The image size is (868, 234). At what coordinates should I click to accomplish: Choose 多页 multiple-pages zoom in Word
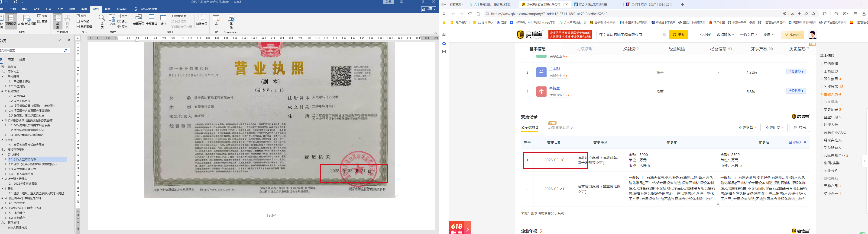tap(123, 21)
